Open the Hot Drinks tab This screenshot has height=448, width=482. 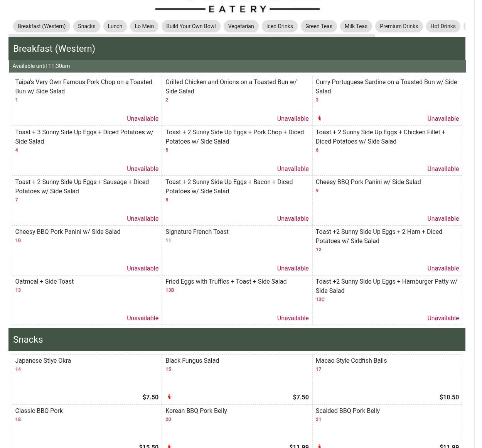(443, 26)
